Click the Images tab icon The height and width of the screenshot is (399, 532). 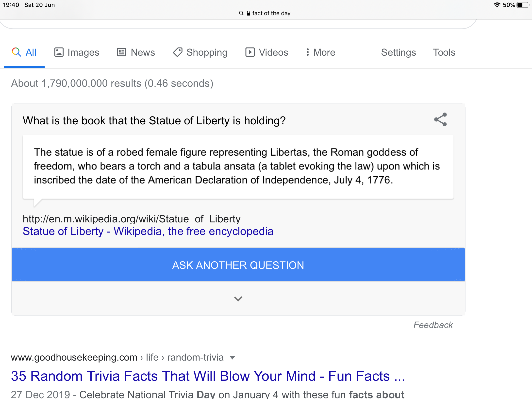(59, 52)
